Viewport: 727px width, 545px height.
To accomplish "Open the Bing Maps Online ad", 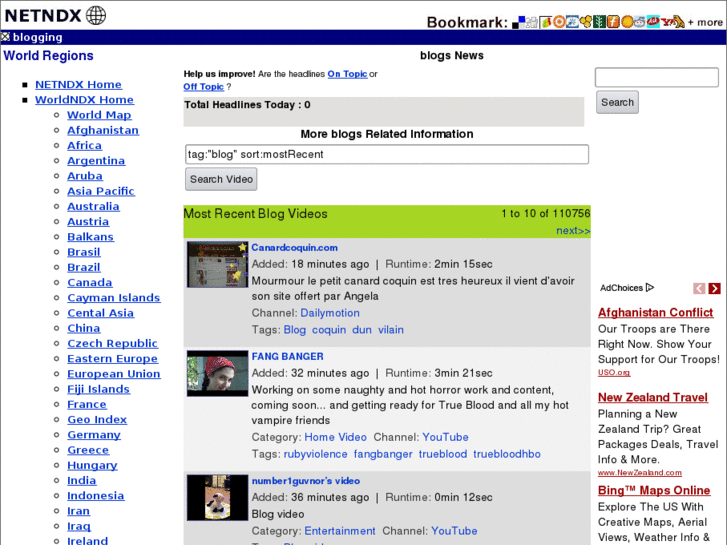I will coord(654,491).
